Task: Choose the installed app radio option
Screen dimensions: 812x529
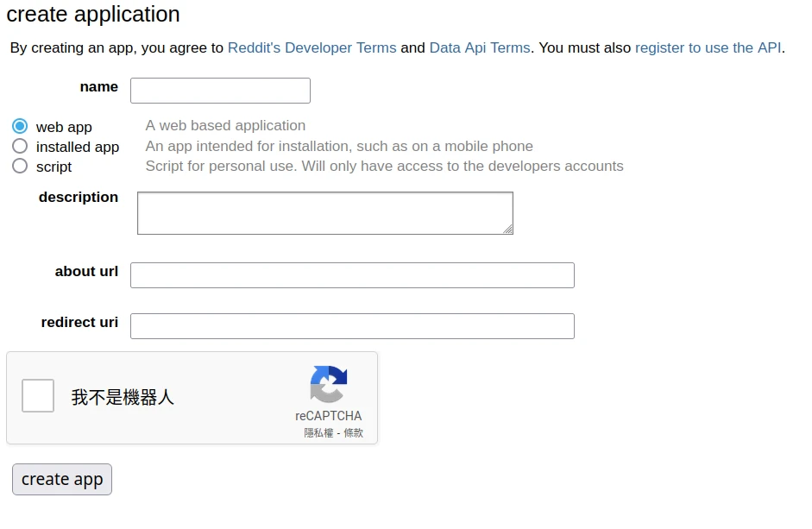Action: coord(20,147)
